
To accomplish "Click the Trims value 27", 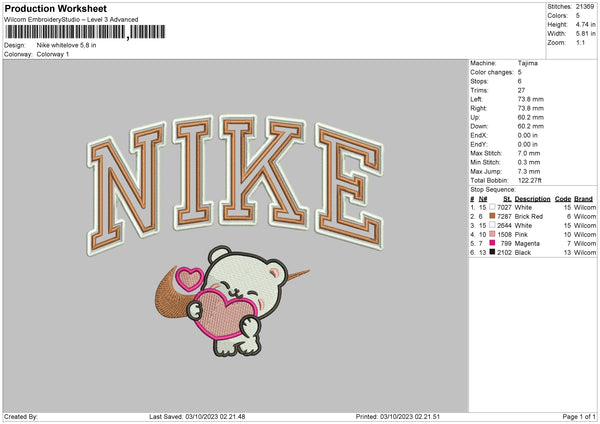I will click(x=521, y=90).
